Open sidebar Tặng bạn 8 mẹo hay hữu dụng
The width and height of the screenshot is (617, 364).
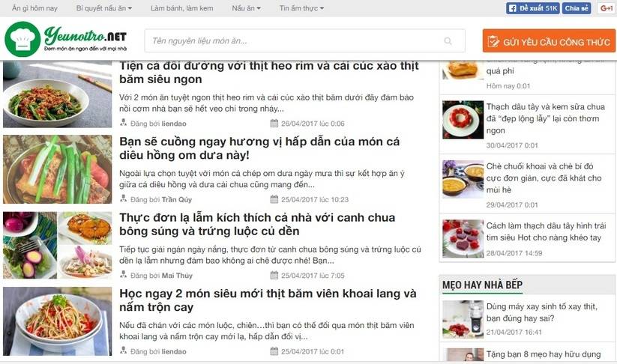click(544, 354)
